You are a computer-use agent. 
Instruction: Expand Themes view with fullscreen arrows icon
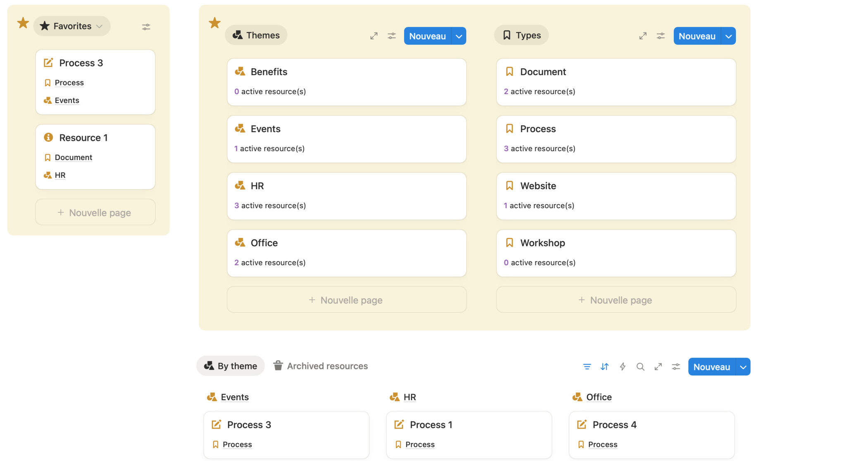tap(374, 36)
